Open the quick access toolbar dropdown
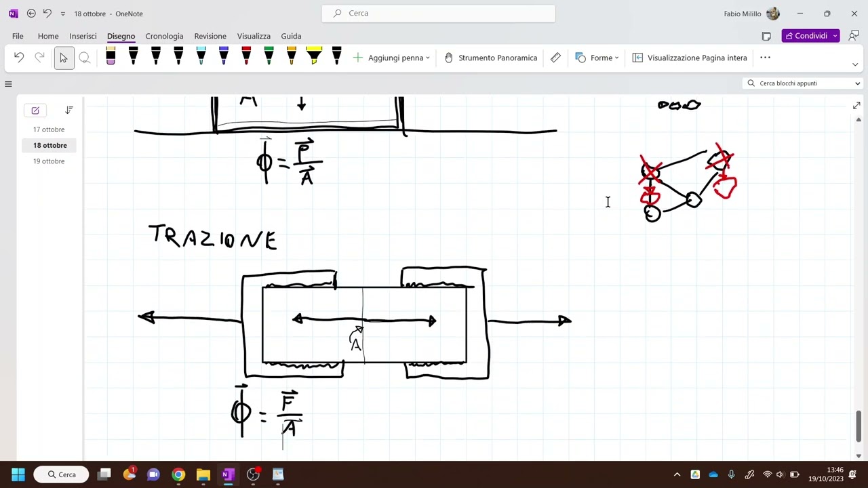 pyautogui.click(x=63, y=14)
